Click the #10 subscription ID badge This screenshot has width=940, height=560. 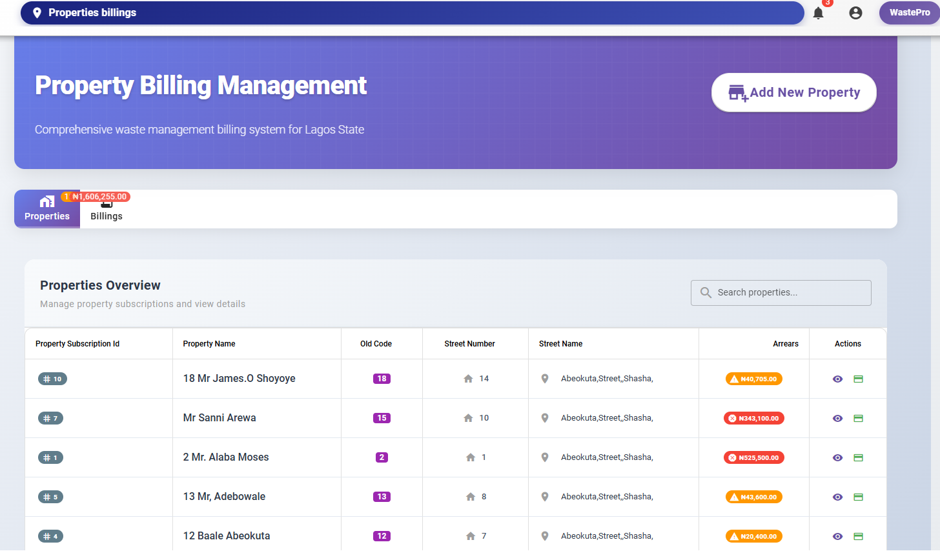(x=52, y=379)
